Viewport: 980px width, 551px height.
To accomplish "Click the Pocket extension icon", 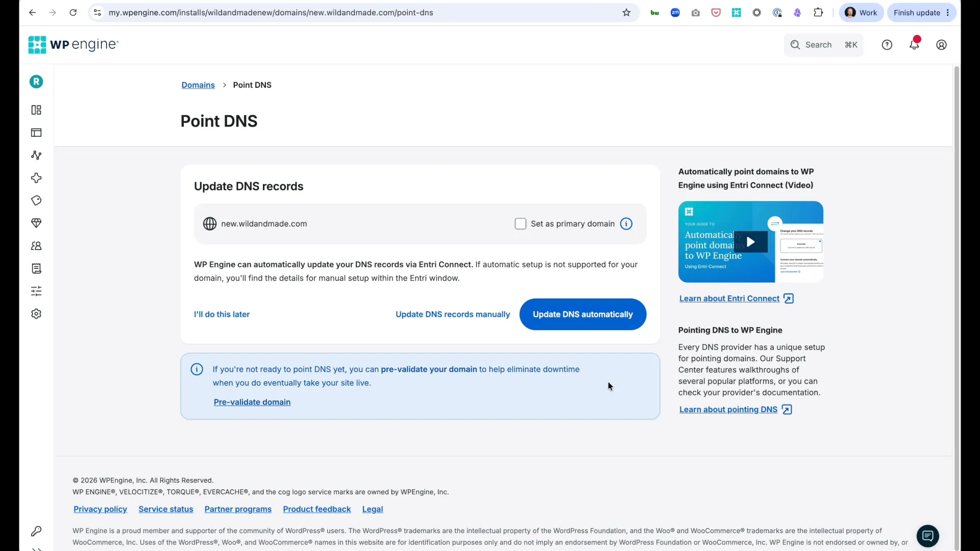I will [716, 13].
